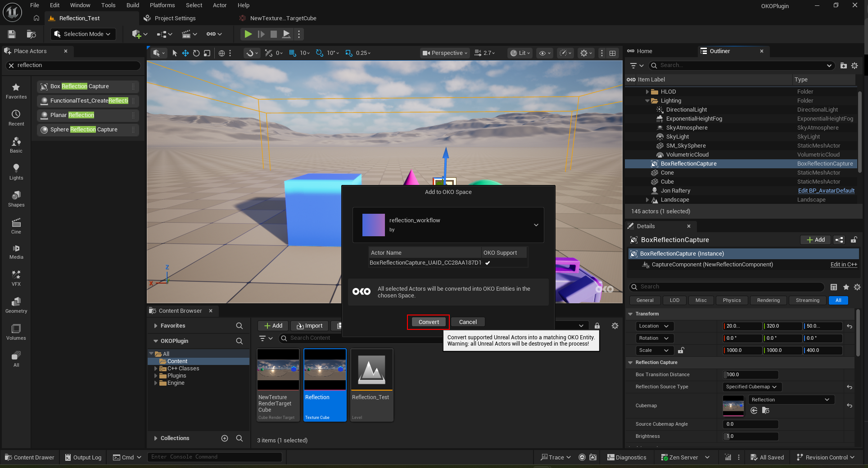Click the Stop simulation square button

tap(273, 34)
